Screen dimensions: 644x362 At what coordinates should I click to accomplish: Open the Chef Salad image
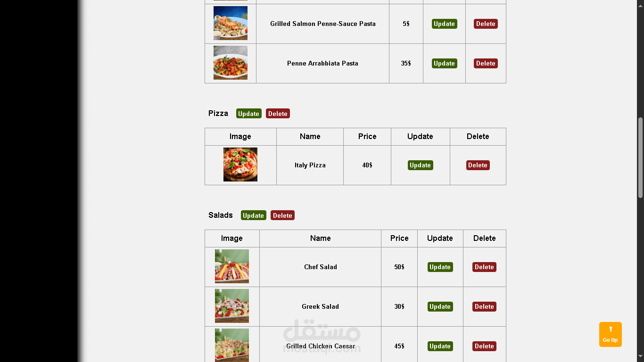tap(232, 266)
